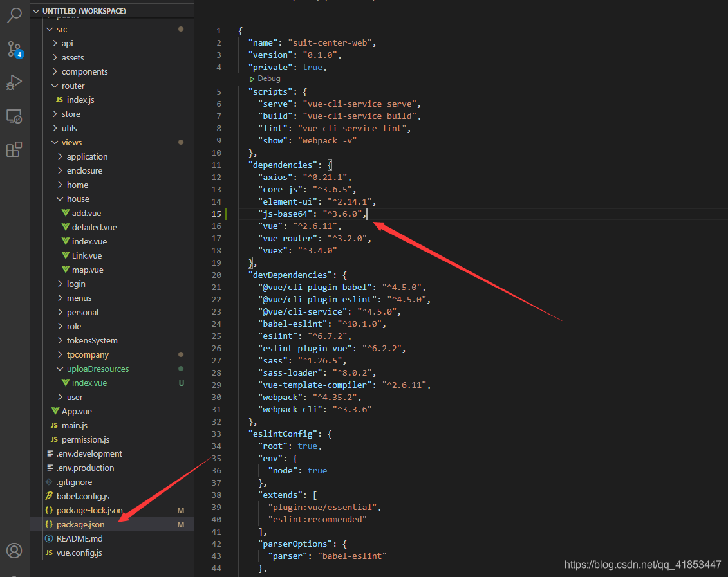Click "suit-center-web" name value

point(330,42)
